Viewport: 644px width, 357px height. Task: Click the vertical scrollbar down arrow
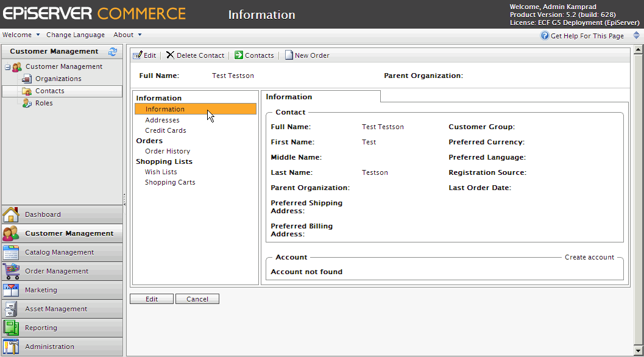[638, 352]
